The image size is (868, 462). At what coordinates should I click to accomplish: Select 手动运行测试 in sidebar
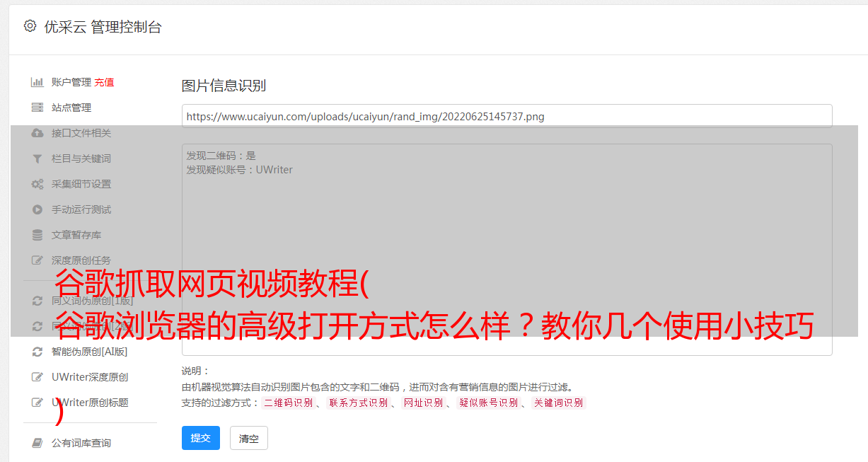click(81, 209)
